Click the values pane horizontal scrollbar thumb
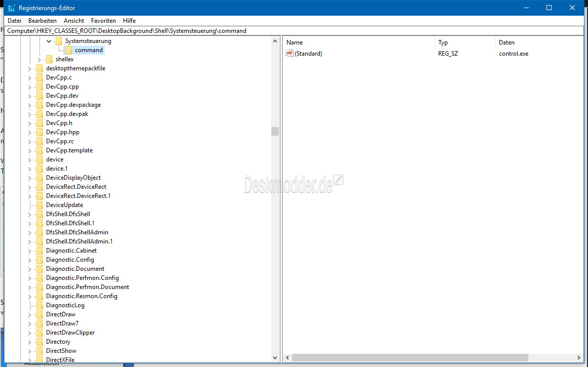 pyautogui.click(x=410, y=358)
